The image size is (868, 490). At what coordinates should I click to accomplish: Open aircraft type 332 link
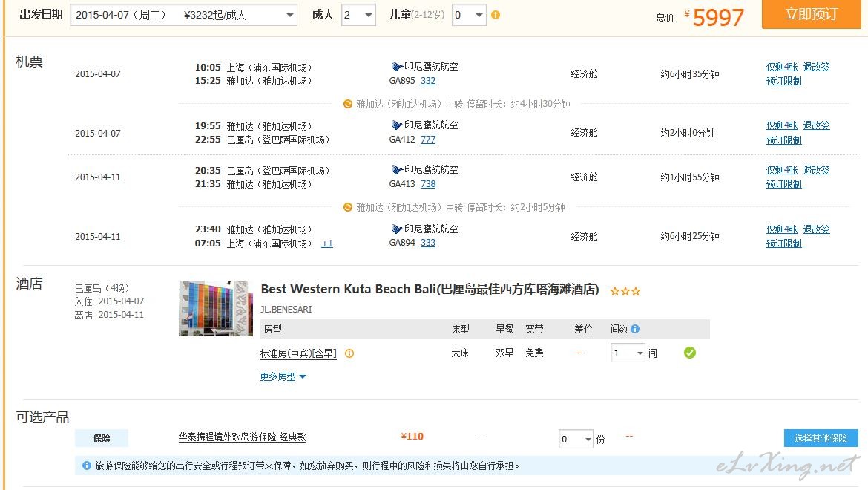428,81
